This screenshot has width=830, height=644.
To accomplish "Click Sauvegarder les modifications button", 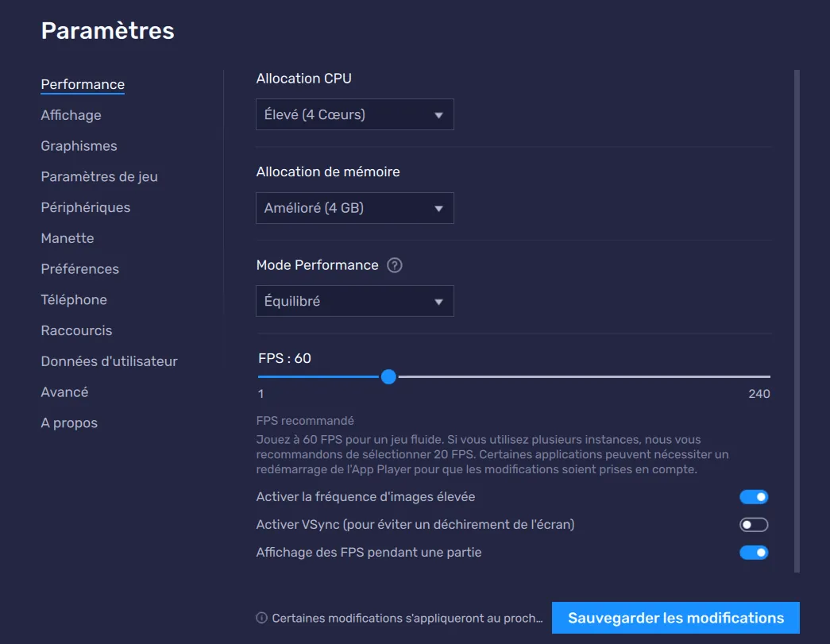I will coord(675,618).
